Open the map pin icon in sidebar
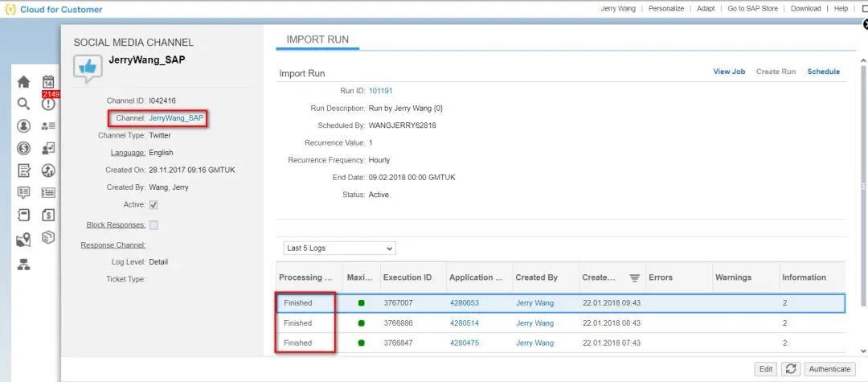Viewport: 868px width, 382px height. point(23,240)
